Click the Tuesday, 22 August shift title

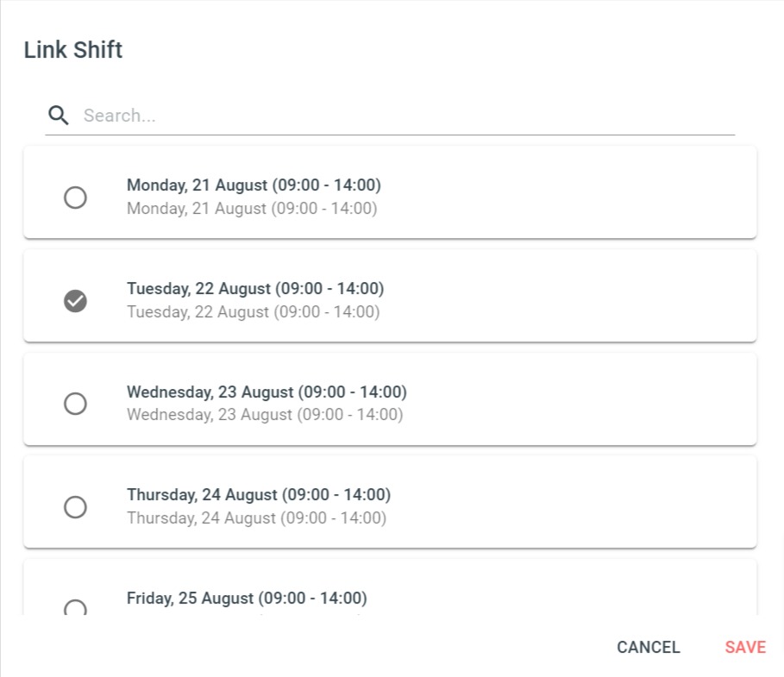pos(255,289)
